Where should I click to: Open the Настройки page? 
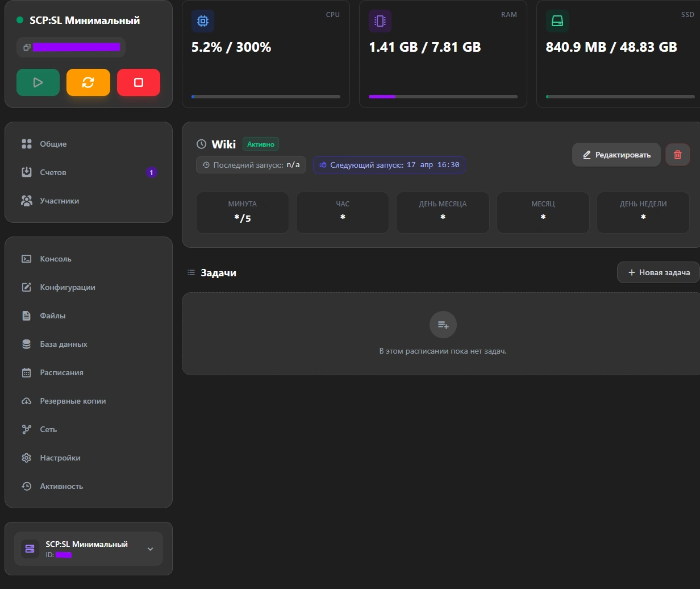[x=89, y=458]
